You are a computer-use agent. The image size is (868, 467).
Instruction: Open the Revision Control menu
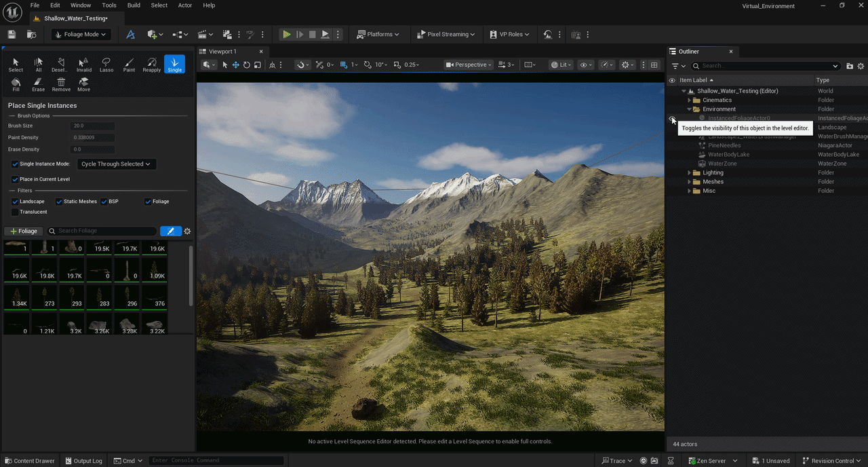click(830, 461)
